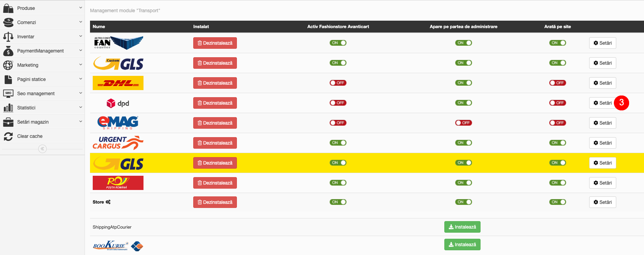This screenshot has width=644, height=255.
Task: Open the Seo management menu item
Action: pyautogui.click(x=42, y=93)
